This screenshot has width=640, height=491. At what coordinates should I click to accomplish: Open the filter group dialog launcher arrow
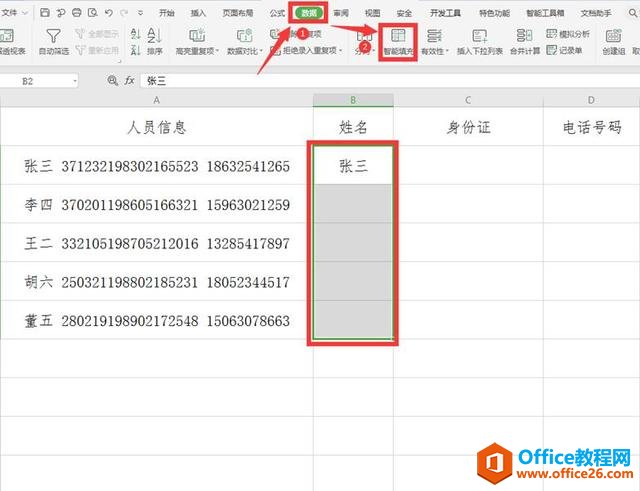[x=119, y=62]
